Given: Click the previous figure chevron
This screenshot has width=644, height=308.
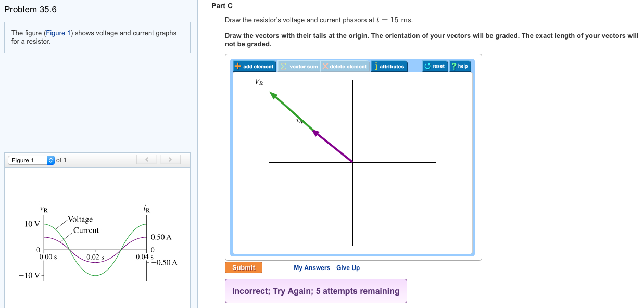Looking at the screenshot, I should tap(146, 160).
